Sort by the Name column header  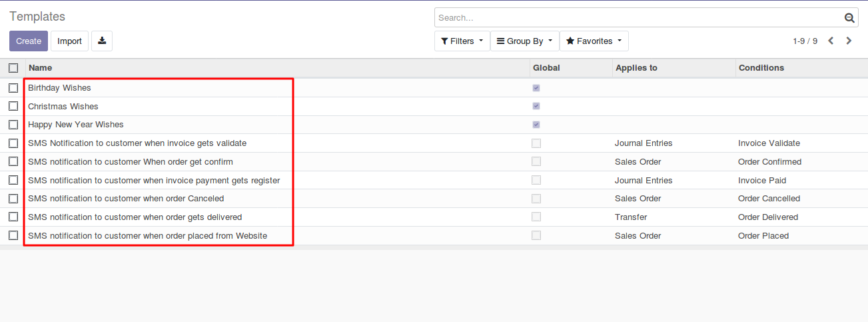coord(40,67)
